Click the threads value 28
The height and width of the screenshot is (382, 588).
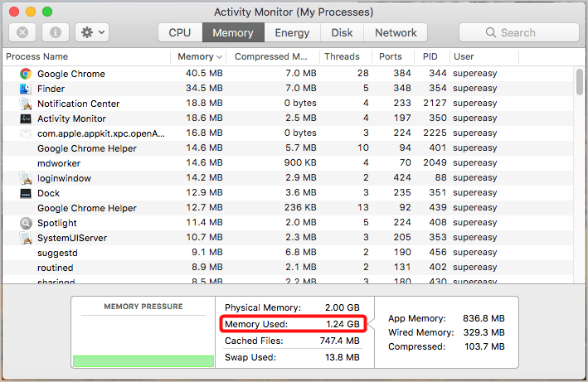tap(363, 73)
